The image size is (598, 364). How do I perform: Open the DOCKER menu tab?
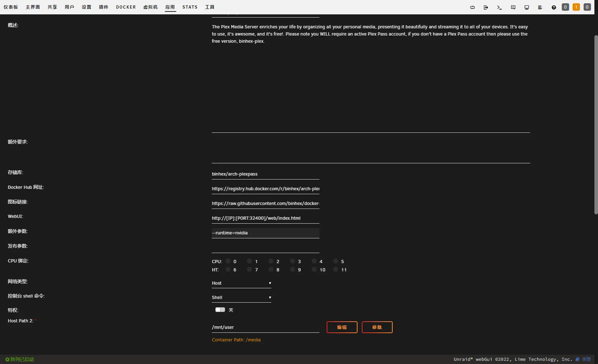point(126,7)
